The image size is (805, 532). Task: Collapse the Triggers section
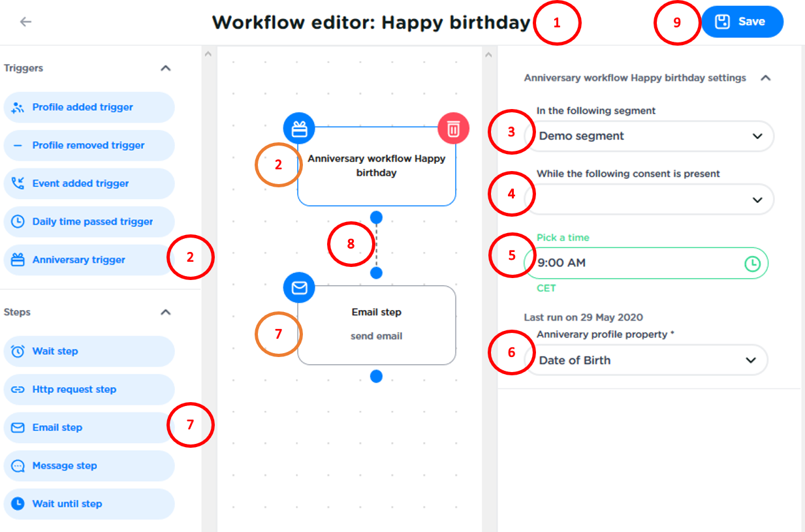pyautogui.click(x=166, y=68)
